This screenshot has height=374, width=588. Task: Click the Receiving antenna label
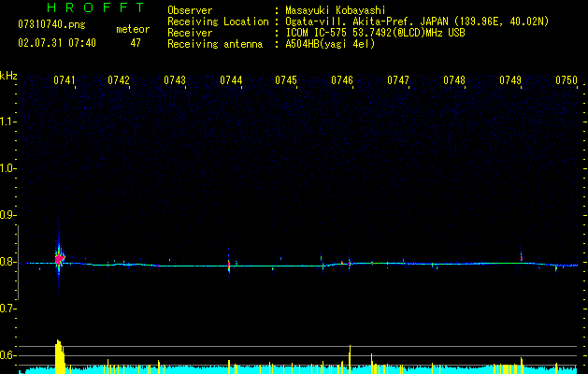pos(215,44)
